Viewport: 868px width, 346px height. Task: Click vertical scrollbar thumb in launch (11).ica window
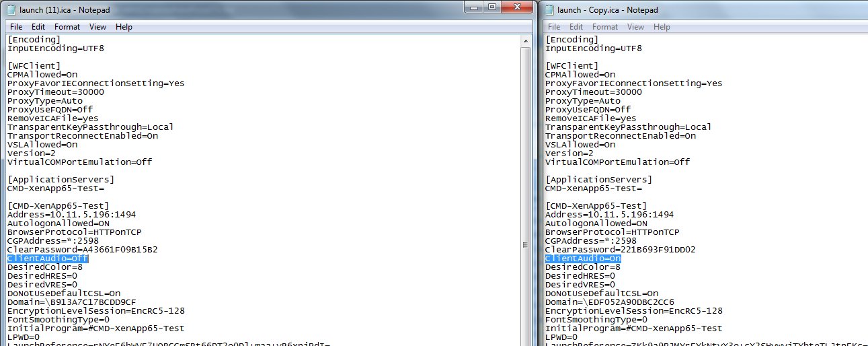coord(527,245)
